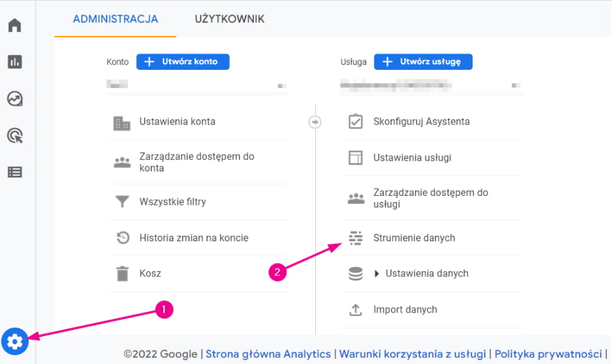Screen dimensions: 615x364
Task: Click the people icon beside Zarządzanie dostępem do usługi
Action: click(x=356, y=199)
